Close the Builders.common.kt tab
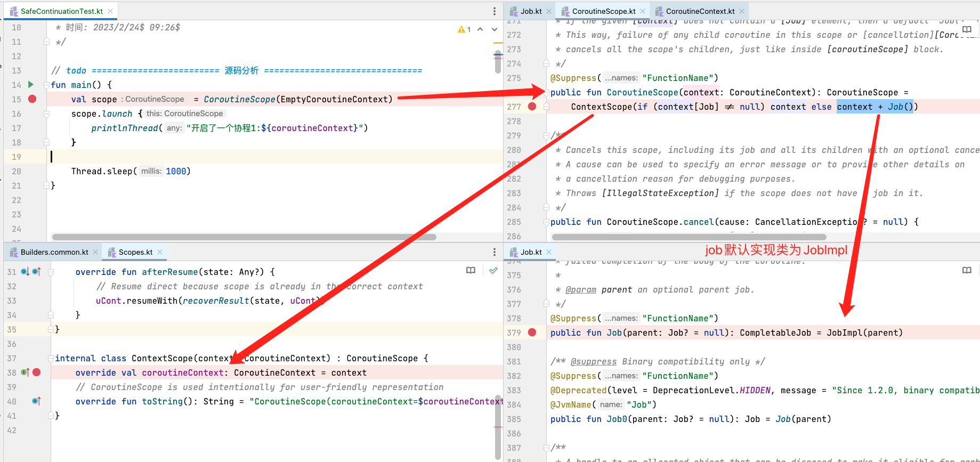The height and width of the screenshot is (462, 980). point(95,252)
